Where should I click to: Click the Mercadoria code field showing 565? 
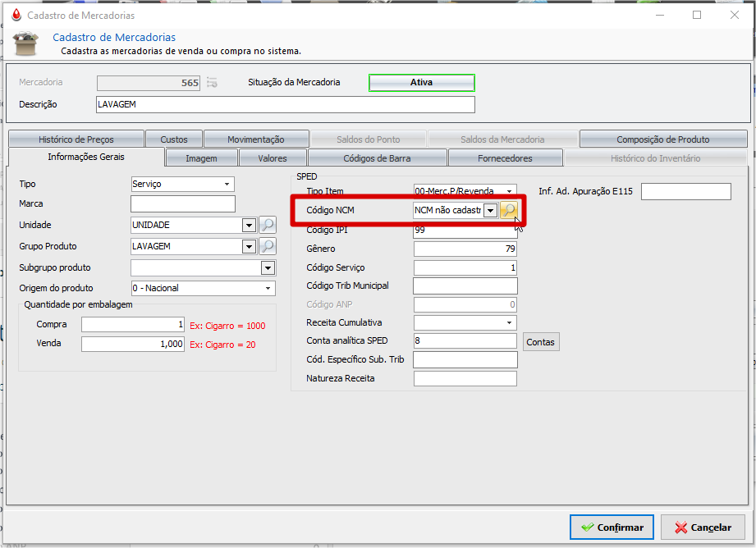coord(149,83)
